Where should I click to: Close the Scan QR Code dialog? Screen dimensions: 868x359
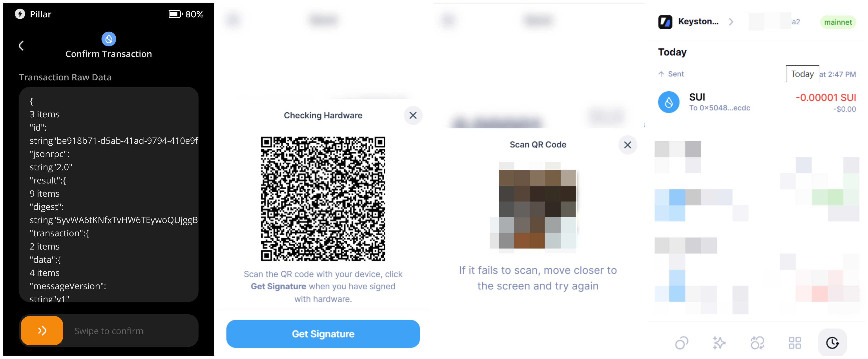point(627,145)
